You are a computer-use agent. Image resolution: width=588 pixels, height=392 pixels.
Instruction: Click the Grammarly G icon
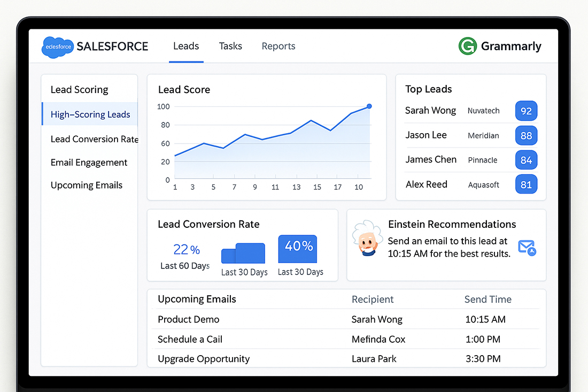pos(468,46)
